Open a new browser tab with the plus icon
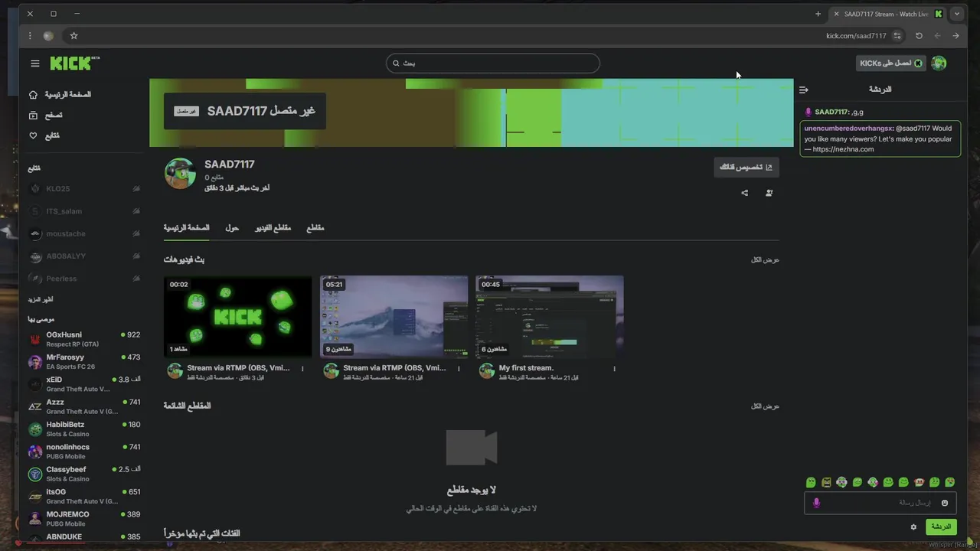This screenshot has width=980, height=551. (x=818, y=14)
